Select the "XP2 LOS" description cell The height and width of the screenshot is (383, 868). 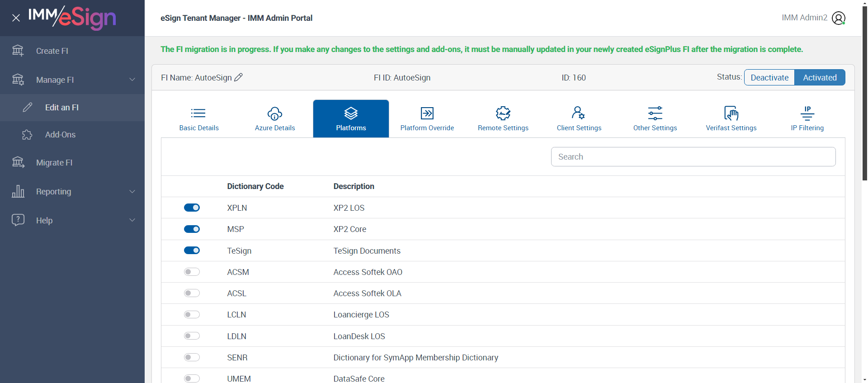click(349, 208)
